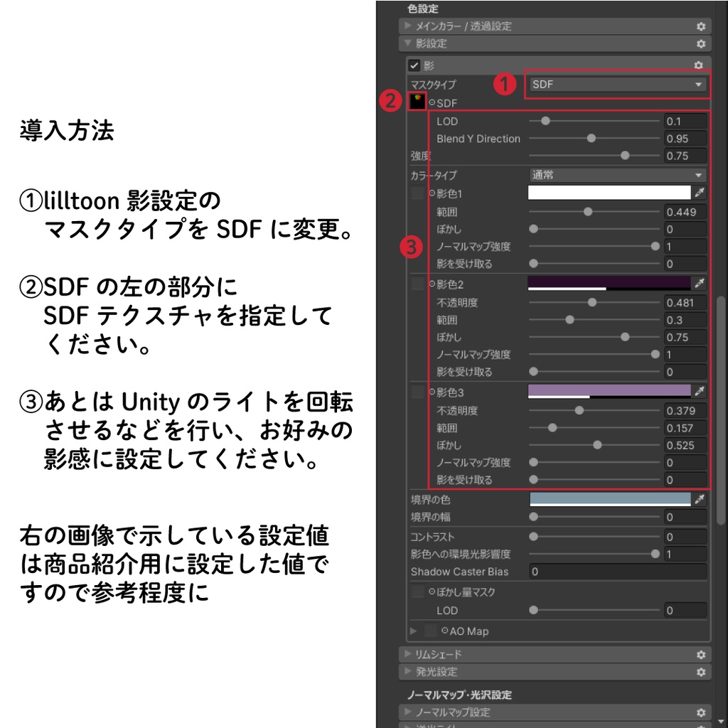Click the gear icon for 発光設定
The height and width of the screenshot is (728, 728).
(701, 672)
